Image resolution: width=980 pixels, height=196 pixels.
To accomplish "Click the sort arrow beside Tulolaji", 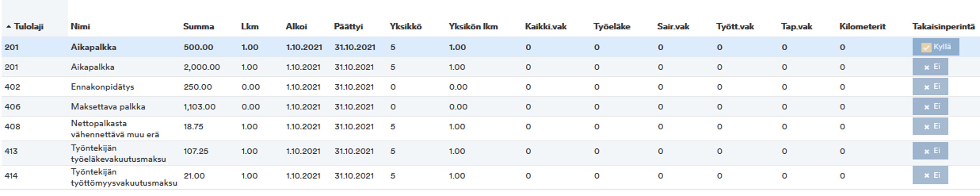I will point(8,27).
